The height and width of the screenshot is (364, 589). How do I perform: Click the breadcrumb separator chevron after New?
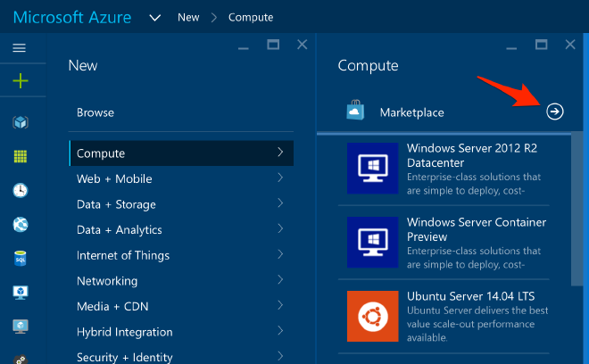pos(214,17)
